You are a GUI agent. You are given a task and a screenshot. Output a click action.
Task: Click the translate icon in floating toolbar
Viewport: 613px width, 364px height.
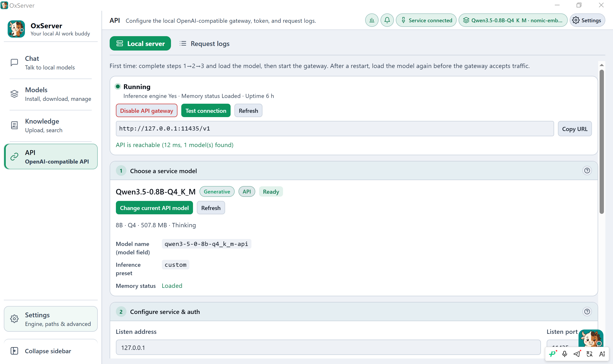590,354
